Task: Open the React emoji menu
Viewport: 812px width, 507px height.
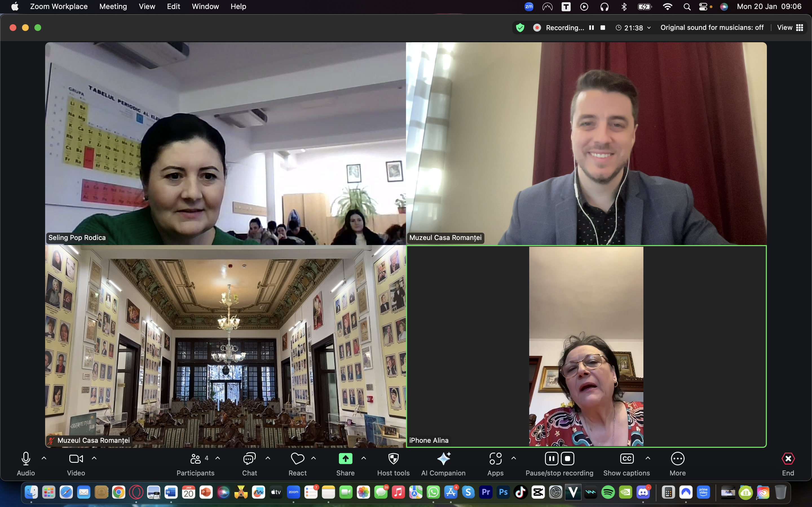Action: (x=297, y=458)
